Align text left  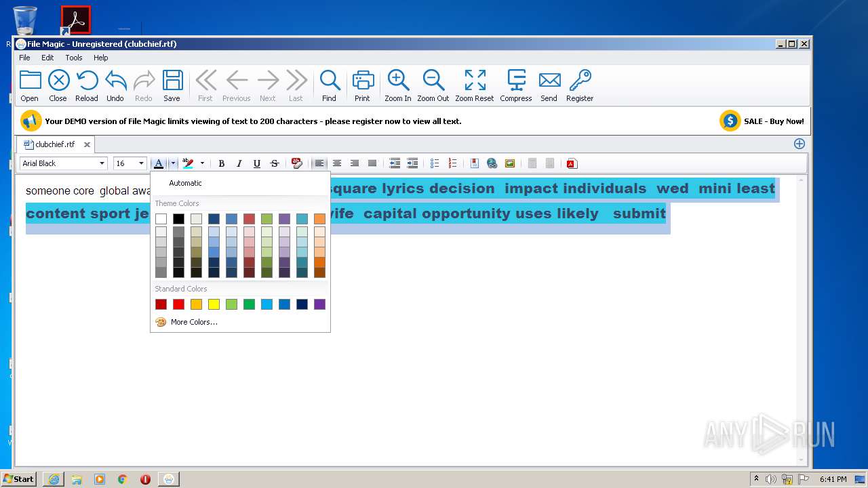(x=319, y=163)
